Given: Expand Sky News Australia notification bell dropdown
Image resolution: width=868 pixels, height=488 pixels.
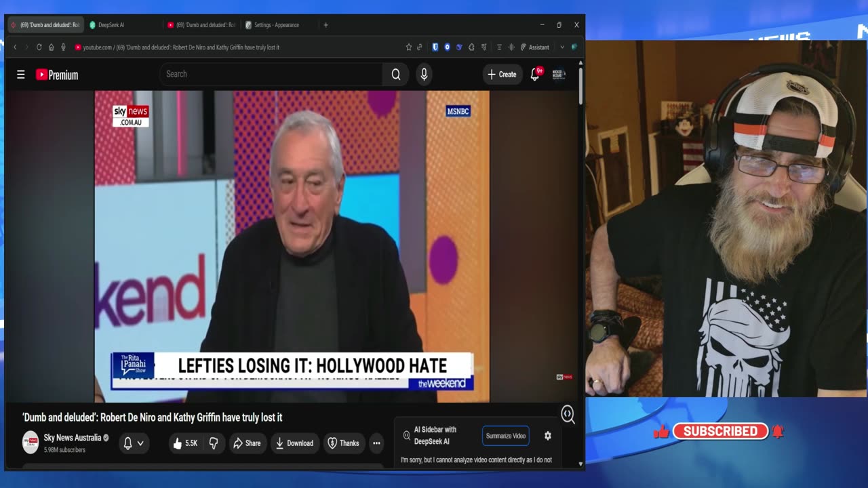Looking at the screenshot, I should click(134, 443).
